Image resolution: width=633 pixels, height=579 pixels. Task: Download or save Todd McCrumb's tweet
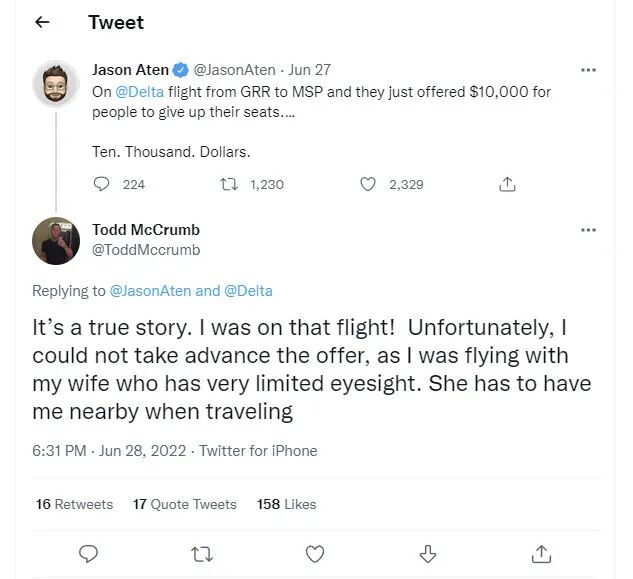point(428,553)
